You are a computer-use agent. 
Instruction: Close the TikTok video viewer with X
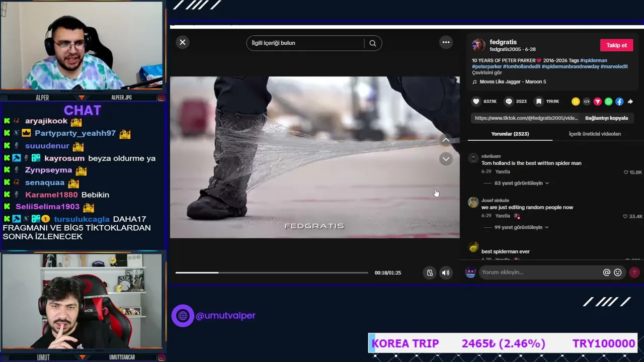[x=183, y=42]
